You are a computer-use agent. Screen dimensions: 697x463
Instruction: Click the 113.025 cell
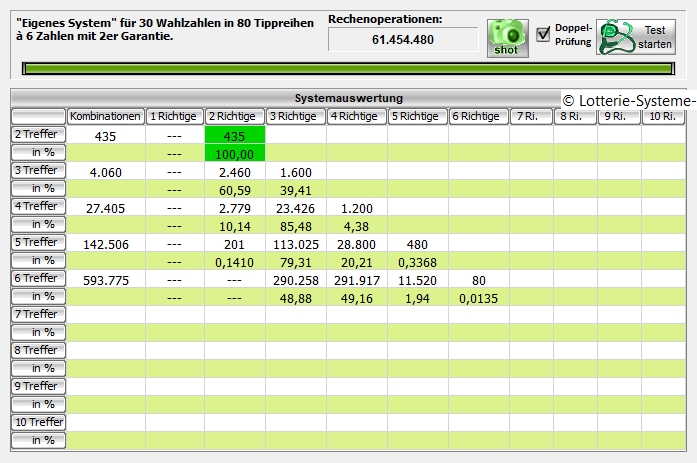click(x=296, y=244)
